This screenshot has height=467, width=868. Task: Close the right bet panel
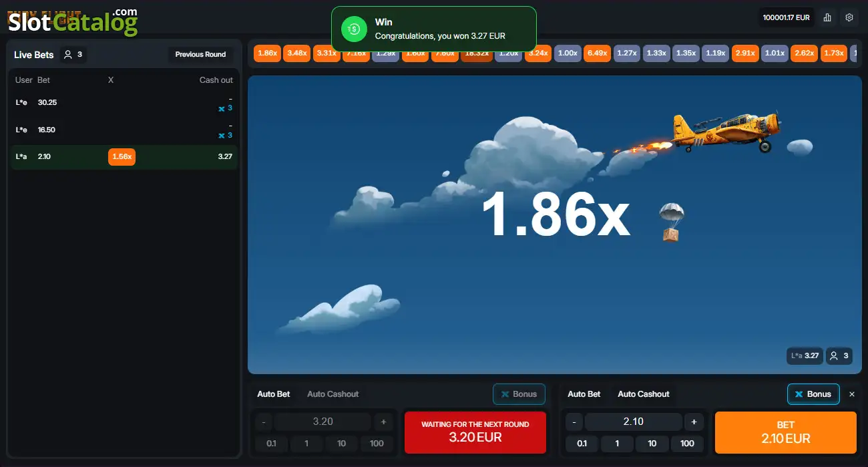(852, 394)
